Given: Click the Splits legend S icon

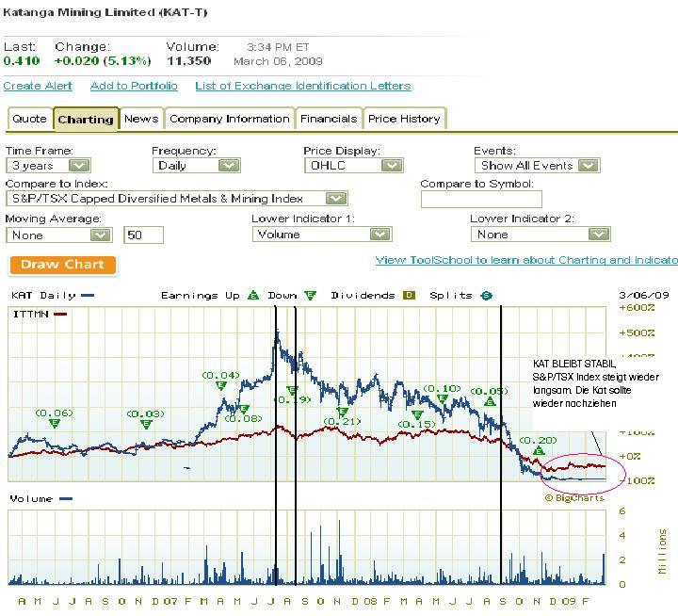Looking at the screenshot, I should coord(487,296).
